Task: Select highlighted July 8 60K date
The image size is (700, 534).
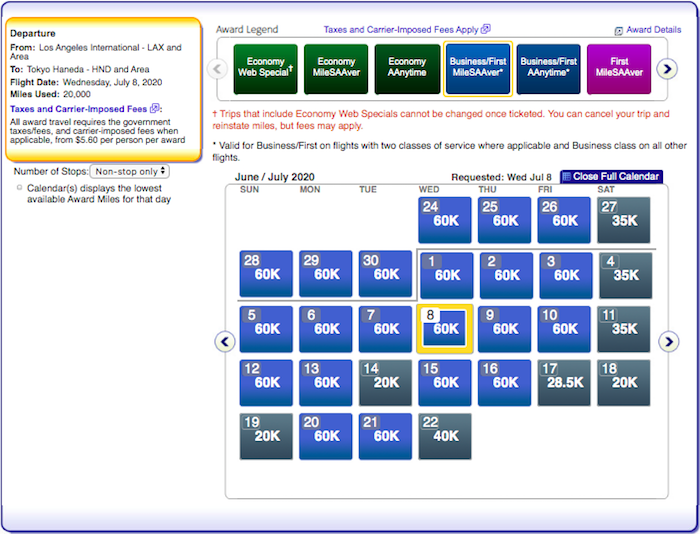Action: tap(445, 329)
